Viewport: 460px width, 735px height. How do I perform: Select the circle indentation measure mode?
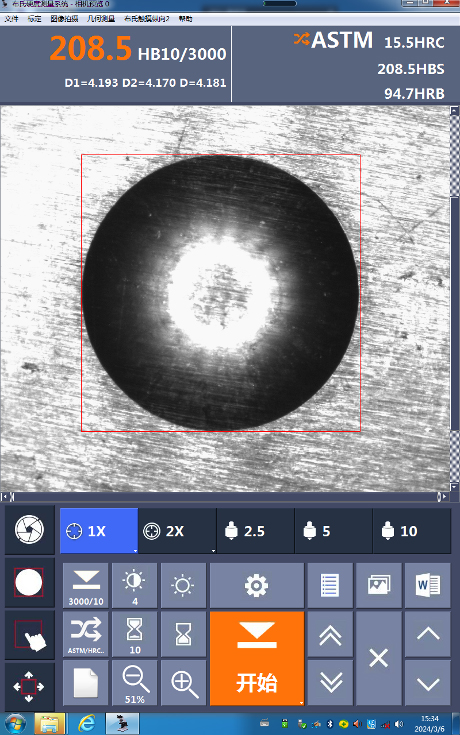pos(29,583)
